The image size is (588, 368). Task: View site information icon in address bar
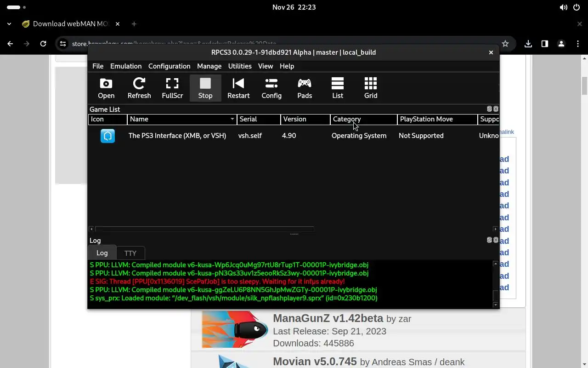coord(63,44)
